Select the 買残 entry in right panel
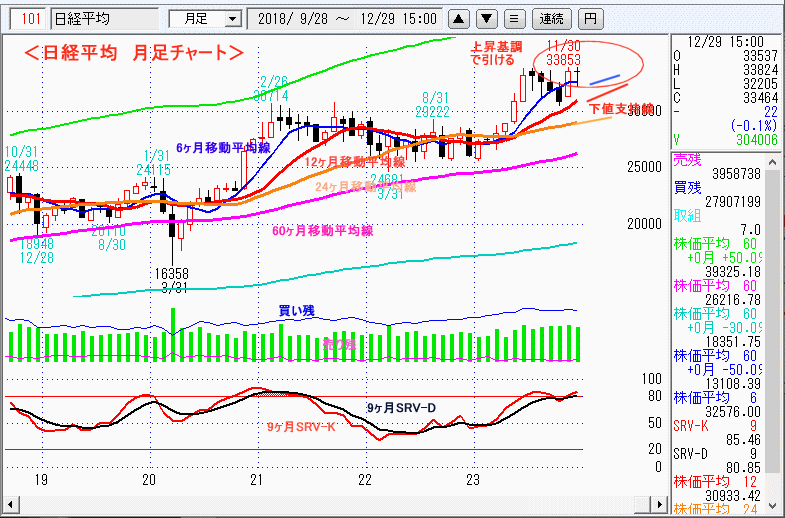 (x=684, y=189)
